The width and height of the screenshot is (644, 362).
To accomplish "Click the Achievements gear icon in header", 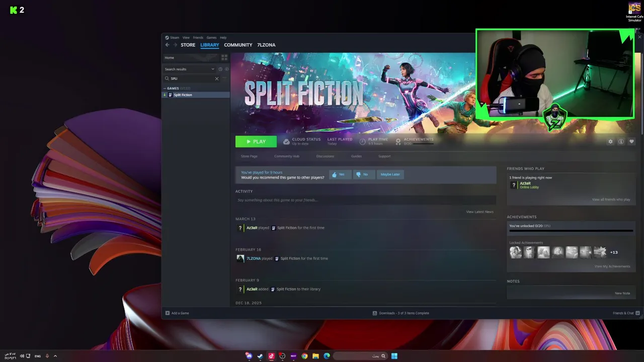I will tap(398, 142).
